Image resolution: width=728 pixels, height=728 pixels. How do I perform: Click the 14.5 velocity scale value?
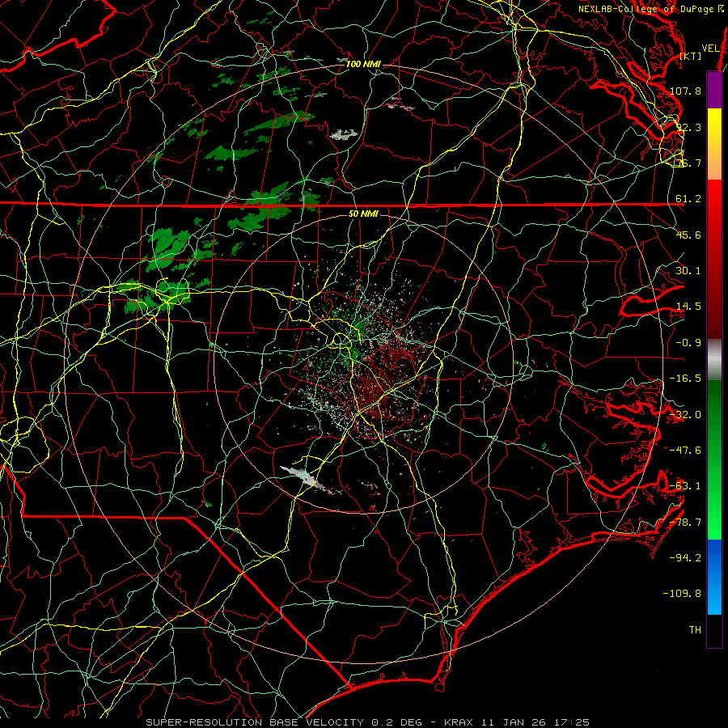click(x=688, y=307)
